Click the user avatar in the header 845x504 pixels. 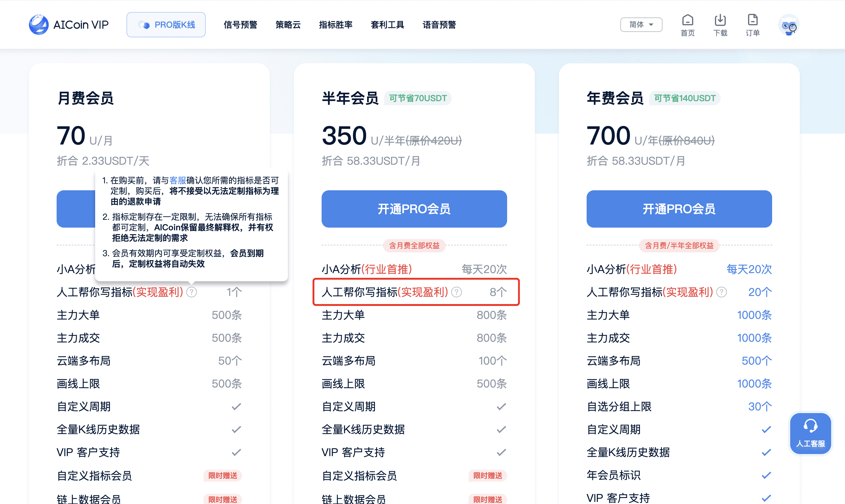point(789,25)
